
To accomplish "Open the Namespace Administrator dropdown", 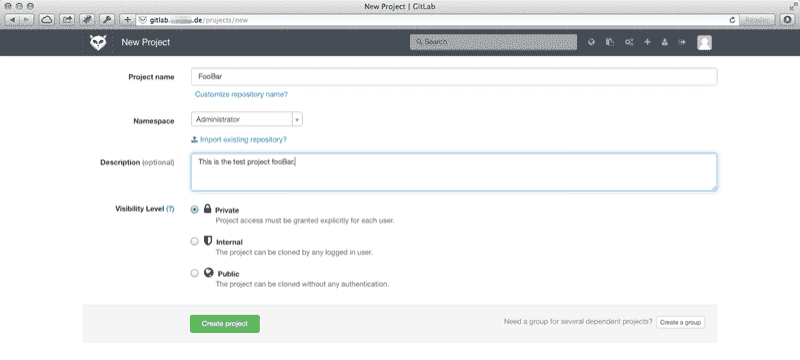I will click(x=247, y=119).
